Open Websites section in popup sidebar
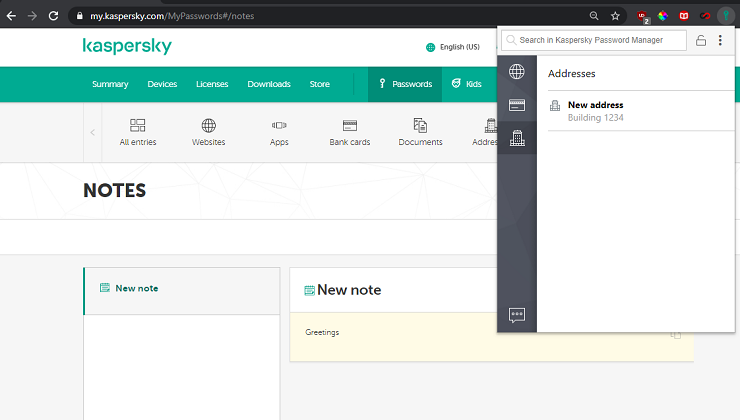740x420 pixels. (517, 72)
